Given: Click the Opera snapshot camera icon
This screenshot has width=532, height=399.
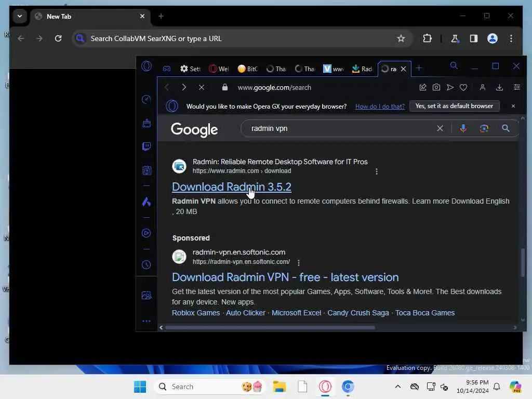Looking at the screenshot, I should click(436, 87).
